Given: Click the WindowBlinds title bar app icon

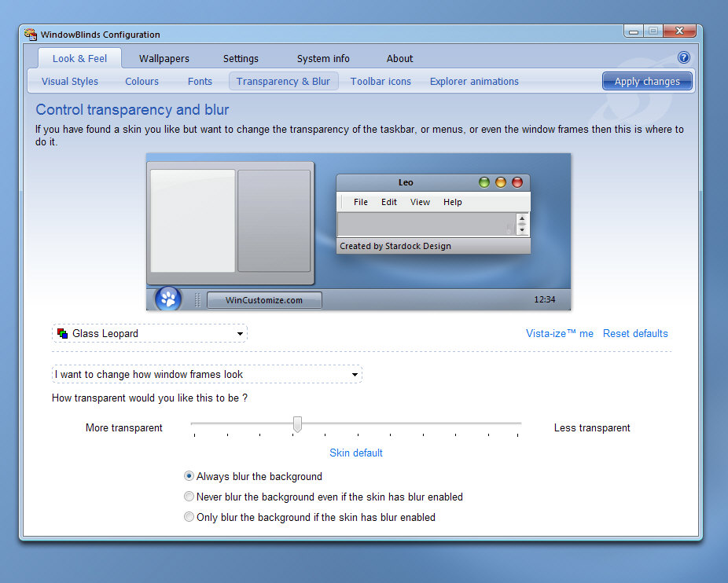Looking at the screenshot, I should coord(31,35).
